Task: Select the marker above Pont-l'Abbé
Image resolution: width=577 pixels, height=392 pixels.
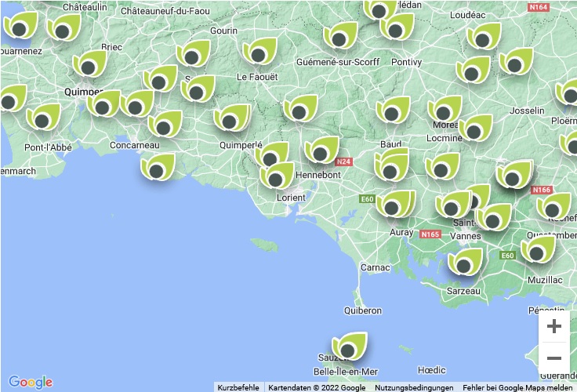Action: 42,119
